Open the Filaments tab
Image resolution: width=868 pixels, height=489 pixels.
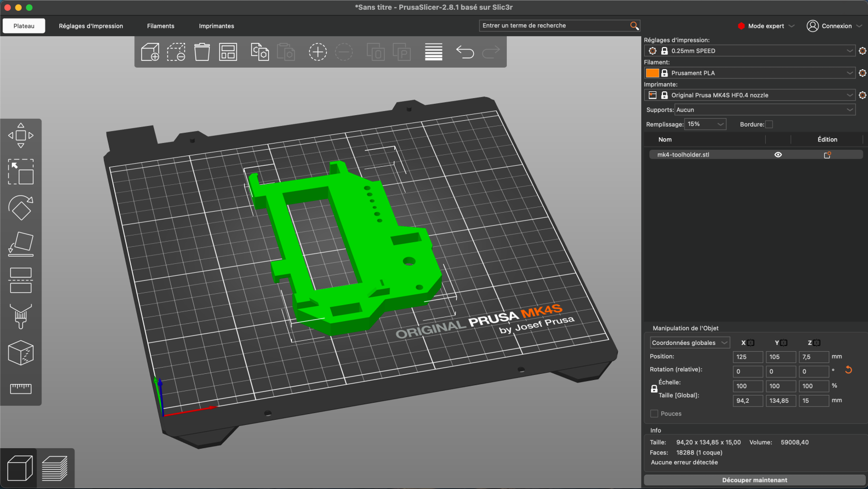[x=161, y=26]
